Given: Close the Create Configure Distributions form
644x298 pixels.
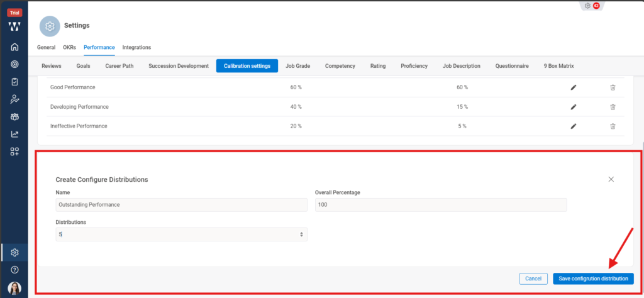Looking at the screenshot, I should pyautogui.click(x=611, y=179).
